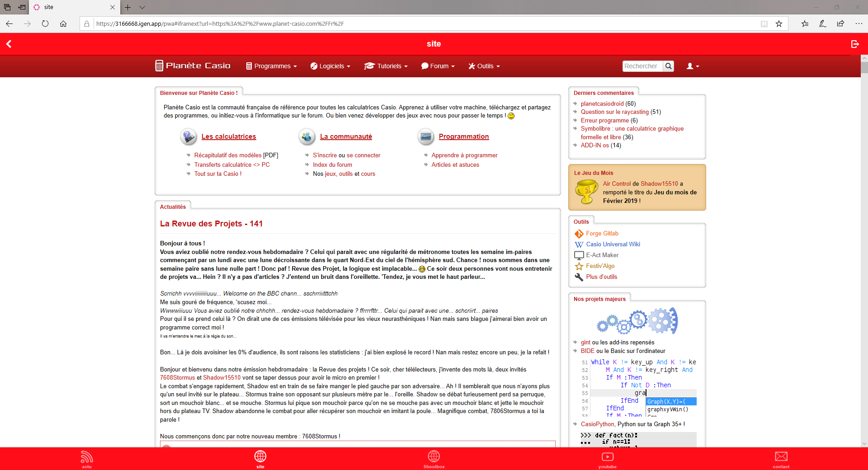
Task: Reload the page with browser refresh button
Action: coord(45,23)
